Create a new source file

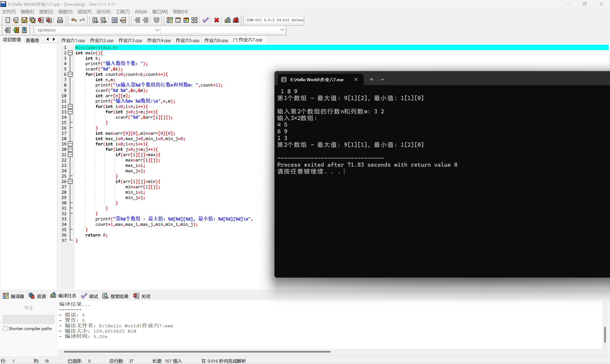(8, 20)
